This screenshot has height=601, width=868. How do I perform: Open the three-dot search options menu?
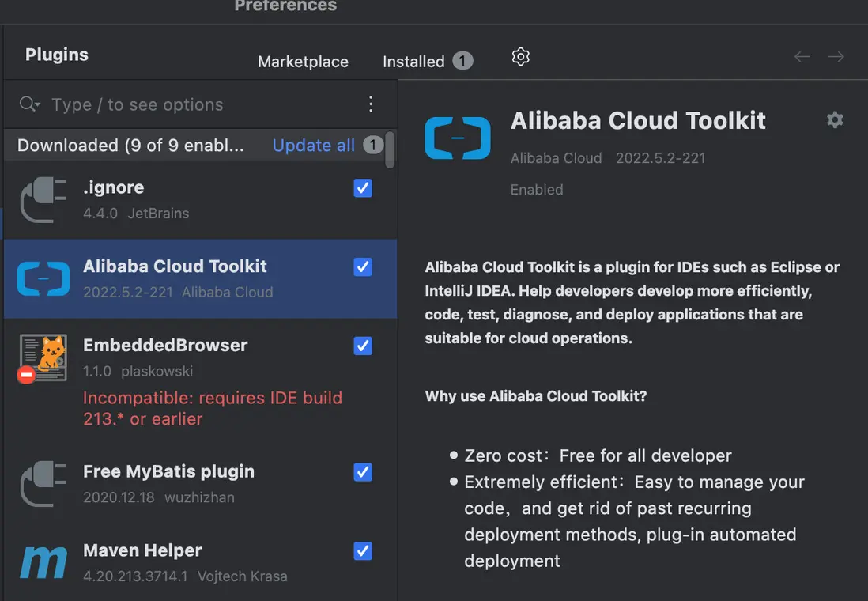371,104
